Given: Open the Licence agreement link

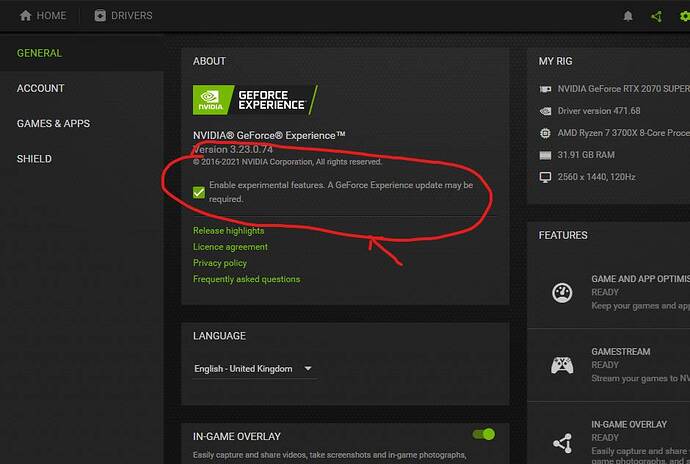Looking at the screenshot, I should 230,247.
